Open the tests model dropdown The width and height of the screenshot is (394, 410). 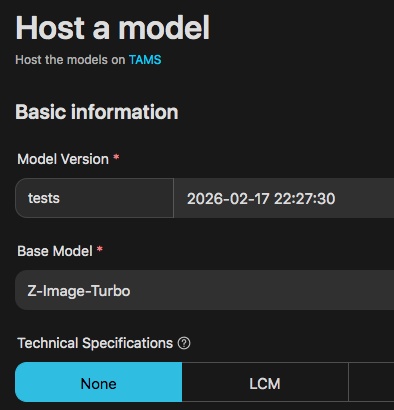coord(94,198)
